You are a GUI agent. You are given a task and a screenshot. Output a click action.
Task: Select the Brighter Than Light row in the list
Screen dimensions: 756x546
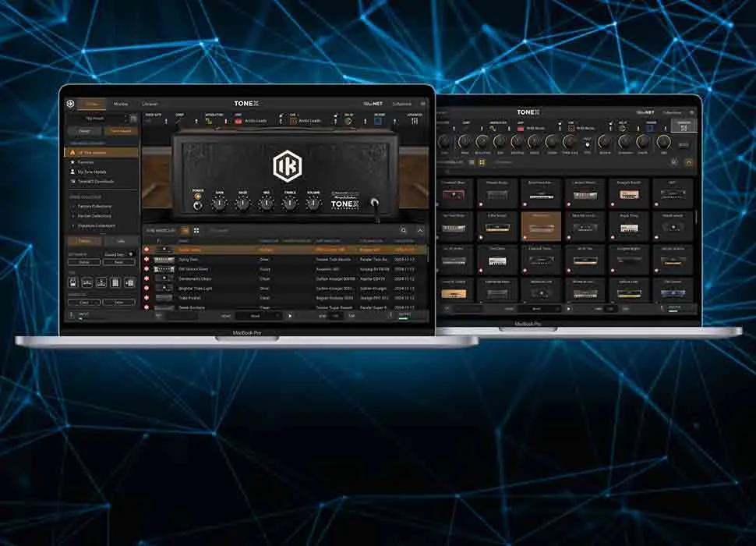(x=285, y=289)
